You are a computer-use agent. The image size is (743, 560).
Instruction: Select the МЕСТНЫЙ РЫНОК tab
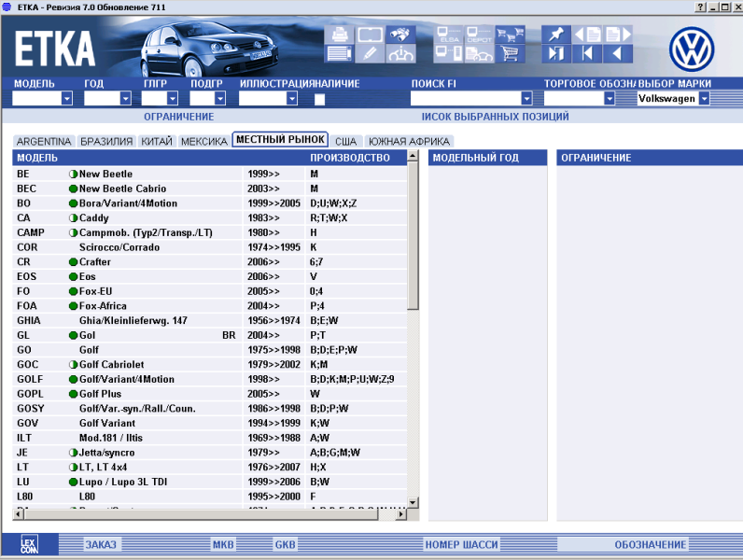pyautogui.click(x=280, y=139)
